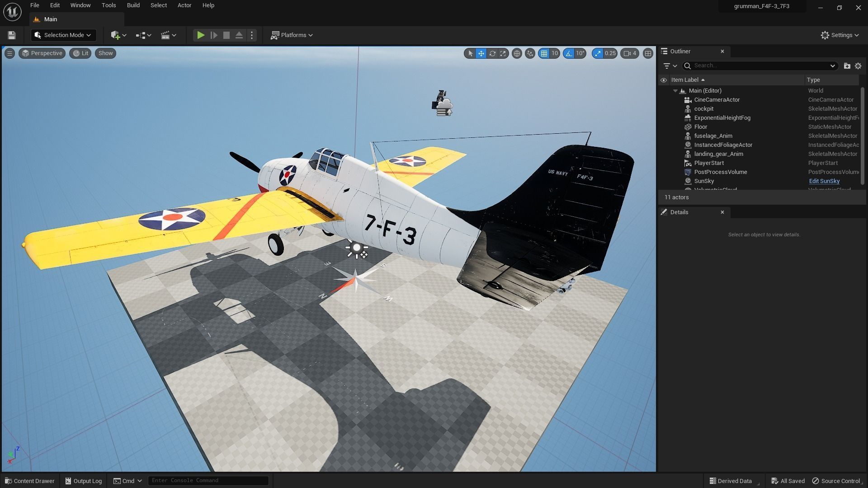Select the scale transform tool
The width and height of the screenshot is (868, 488).
tap(503, 53)
